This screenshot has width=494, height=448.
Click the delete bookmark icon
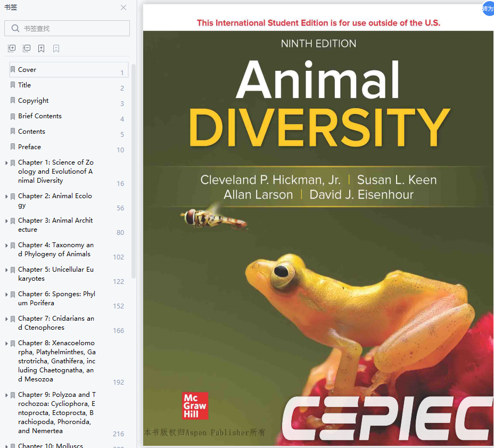click(56, 48)
